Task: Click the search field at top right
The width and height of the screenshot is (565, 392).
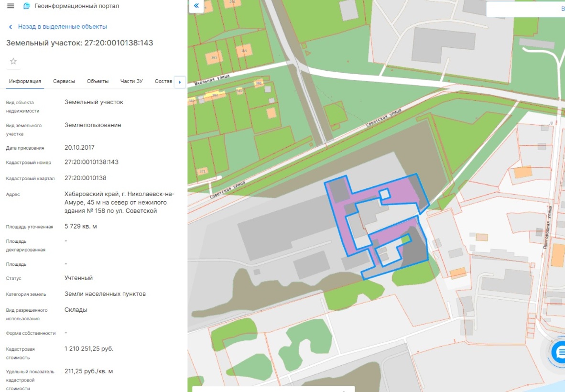Action: [x=526, y=10]
